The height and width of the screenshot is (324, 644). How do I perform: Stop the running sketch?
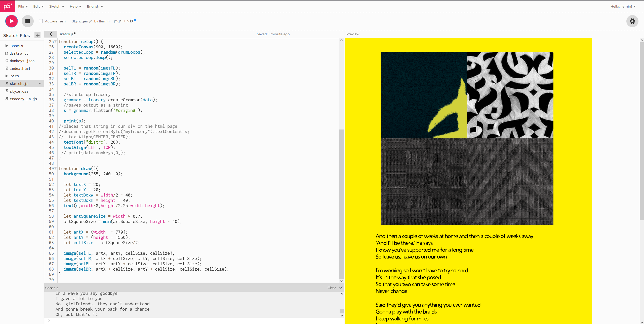click(x=28, y=21)
